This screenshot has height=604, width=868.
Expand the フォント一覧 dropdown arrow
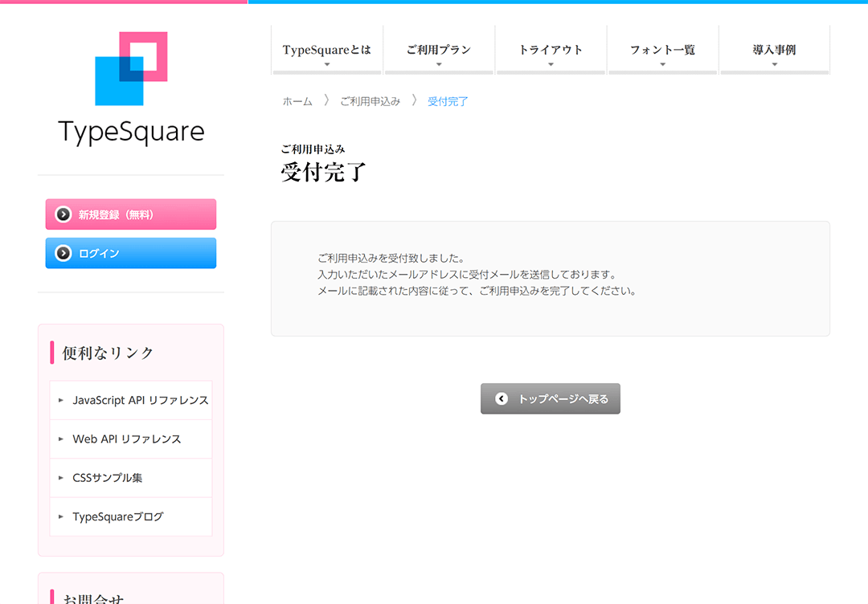click(x=662, y=65)
